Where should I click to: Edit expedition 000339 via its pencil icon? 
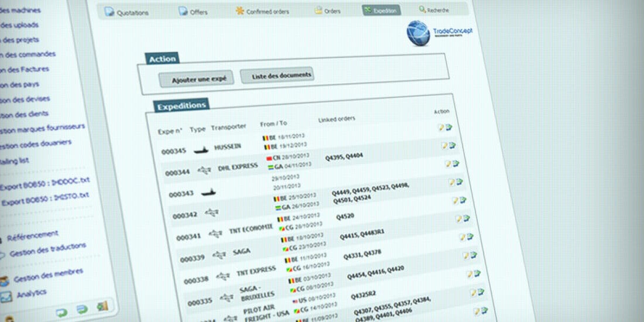click(458, 218)
